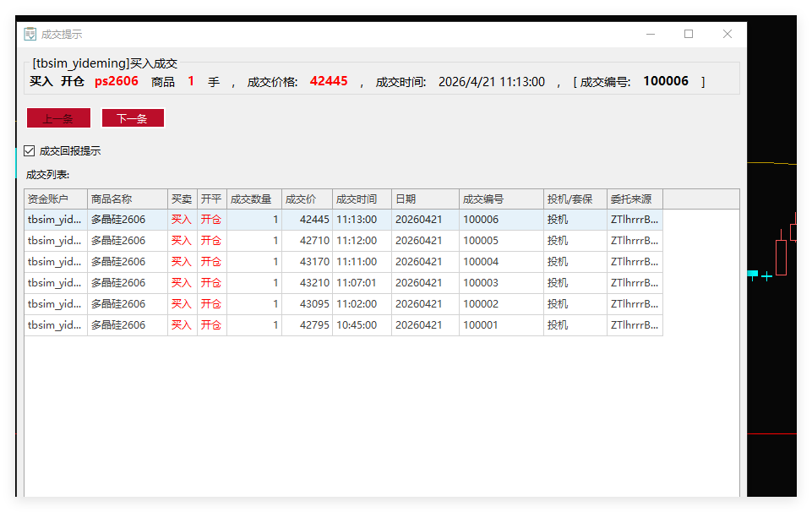Maximize the 成交提示 window
The width and height of the screenshot is (812, 512).
point(689,34)
